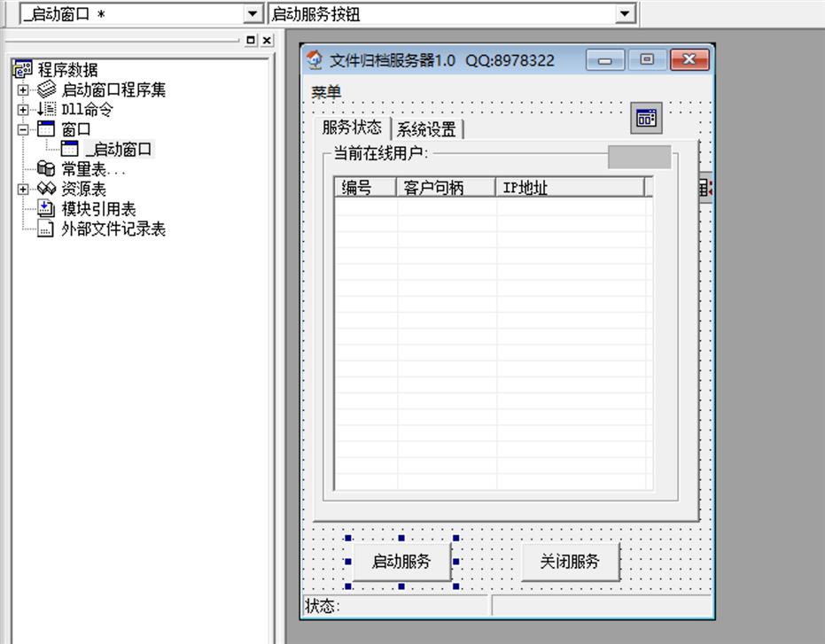
Task: Close the 文件归档服务器 form window
Action: pos(689,60)
